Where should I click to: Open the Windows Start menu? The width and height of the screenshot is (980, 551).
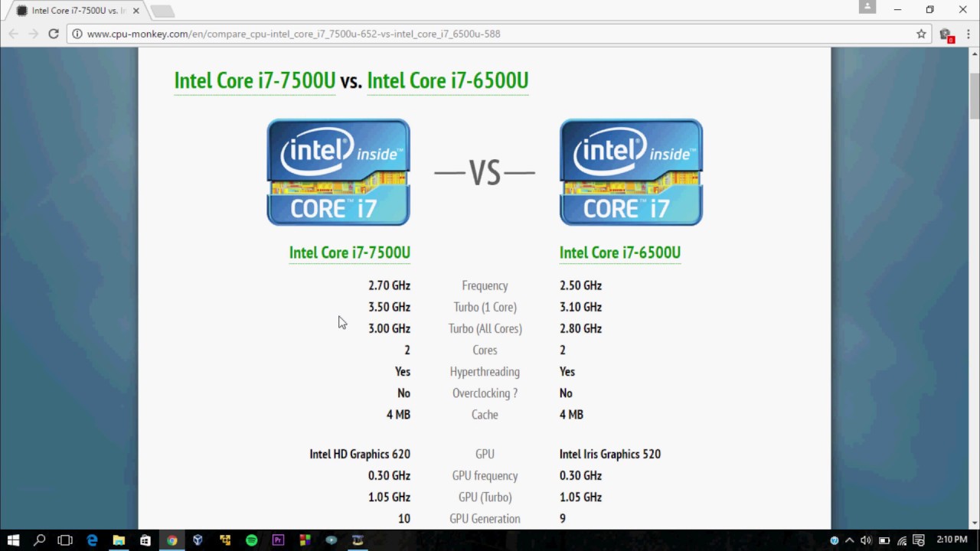click(x=13, y=540)
